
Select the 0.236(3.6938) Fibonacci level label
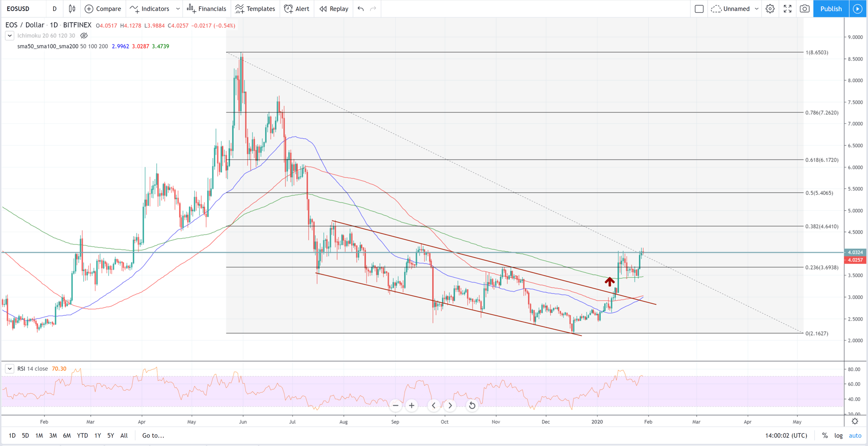tap(822, 267)
